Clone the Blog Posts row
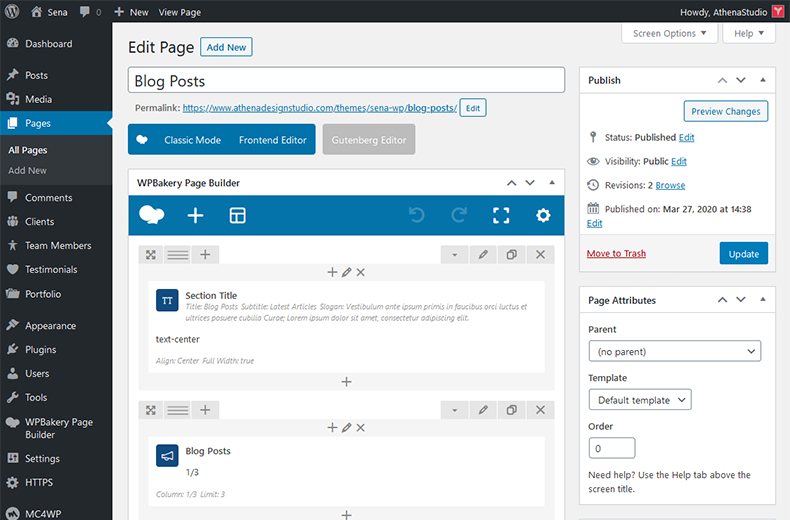Viewport: 790px width, 520px height. [x=511, y=410]
